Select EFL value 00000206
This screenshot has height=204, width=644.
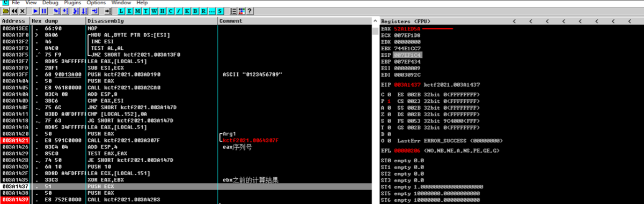click(x=407, y=150)
